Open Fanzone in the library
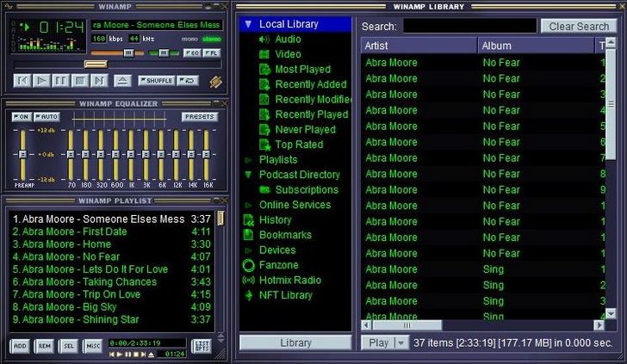 coord(278,265)
